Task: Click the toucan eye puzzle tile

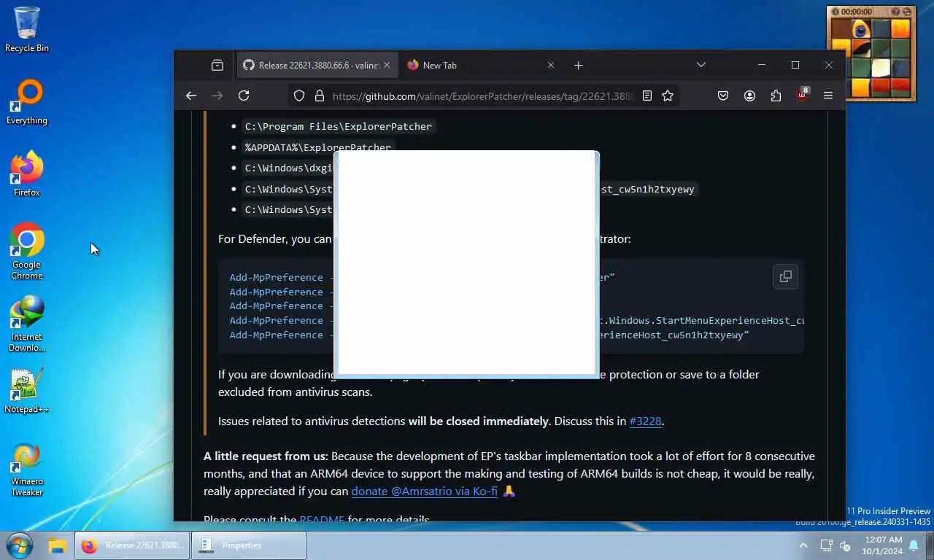Action: click(x=862, y=30)
